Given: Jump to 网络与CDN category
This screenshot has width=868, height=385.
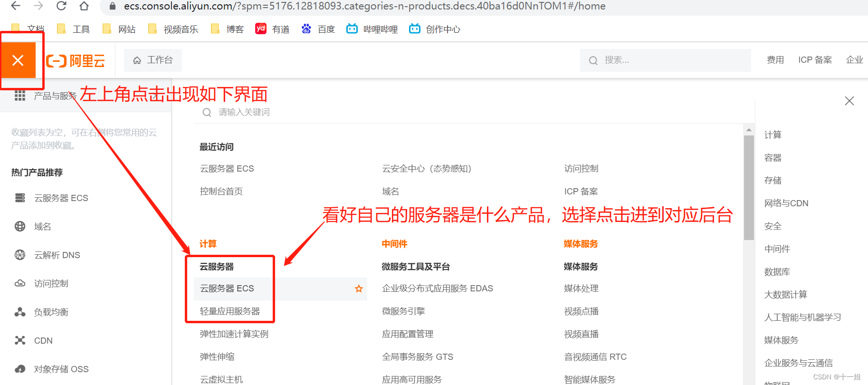Looking at the screenshot, I should pyautogui.click(x=786, y=203).
